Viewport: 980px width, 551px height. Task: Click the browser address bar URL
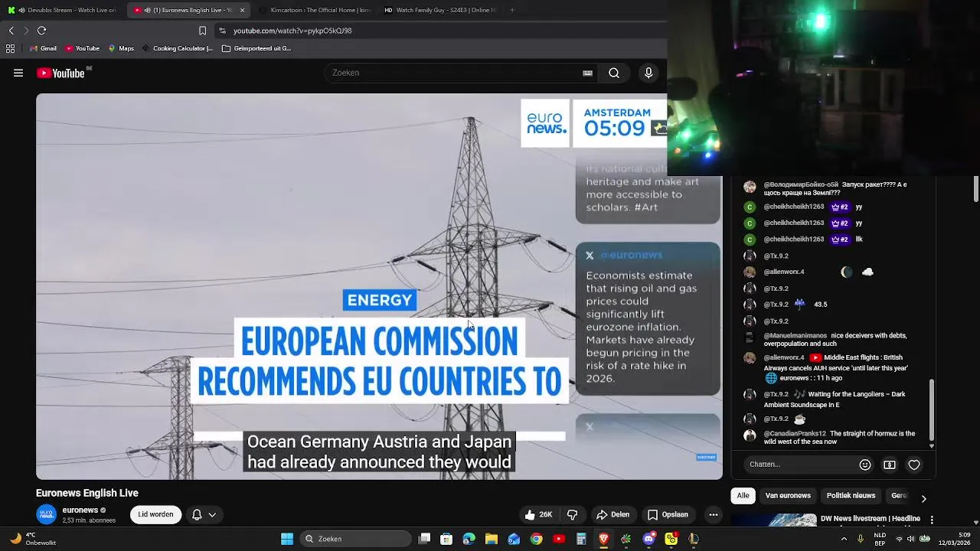(292, 31)
